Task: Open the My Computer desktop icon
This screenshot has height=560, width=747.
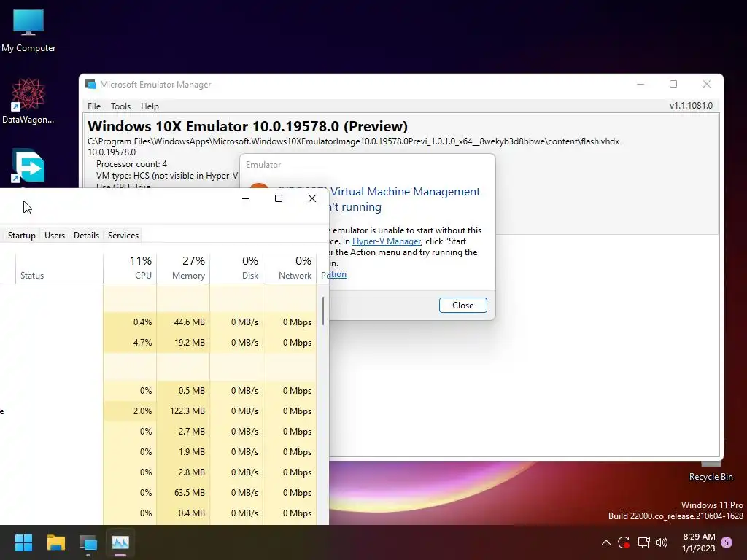Action: 28,29
